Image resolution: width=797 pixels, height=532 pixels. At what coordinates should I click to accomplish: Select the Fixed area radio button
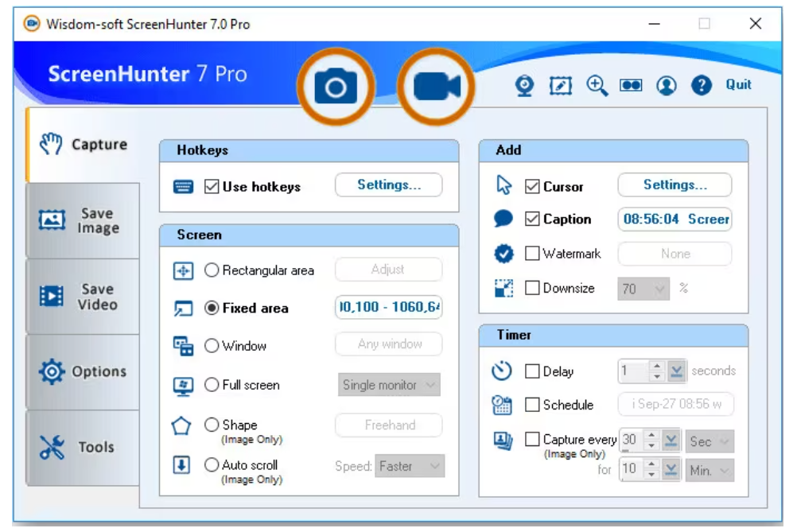click(x=212, y=308)
